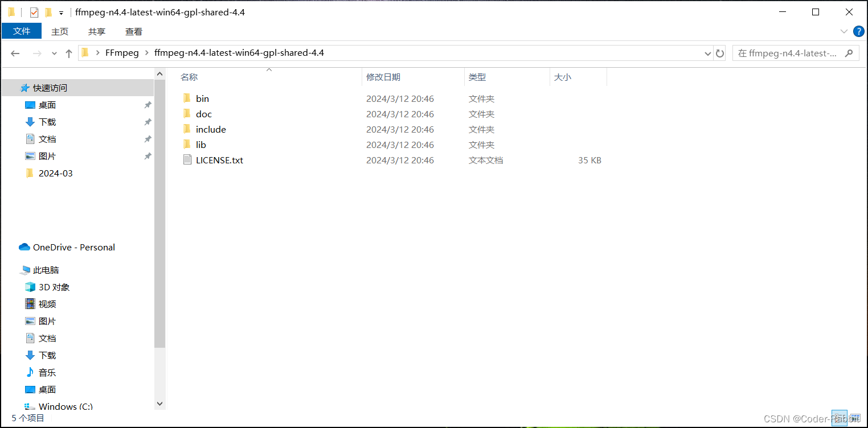Click the blue Help question mark icon
This screenshot has height=428, width=868.
click(x=859, y=31)
